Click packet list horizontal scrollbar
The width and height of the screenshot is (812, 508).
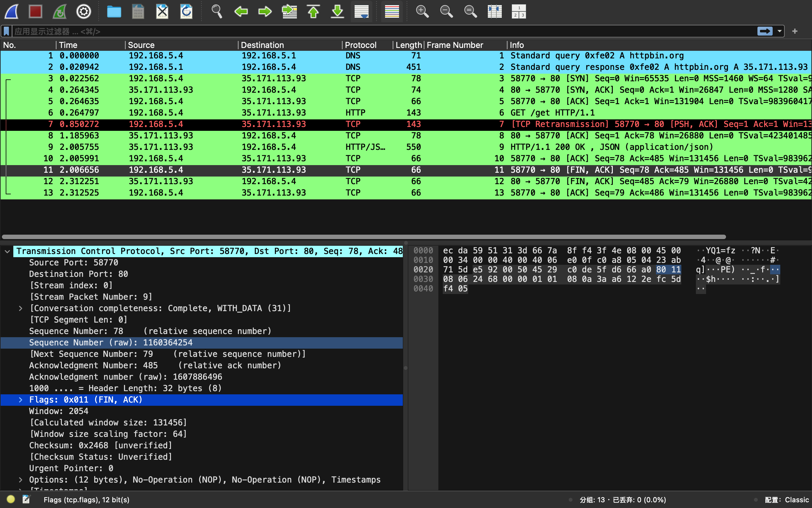pyautogui.click(x=364, y=237)
